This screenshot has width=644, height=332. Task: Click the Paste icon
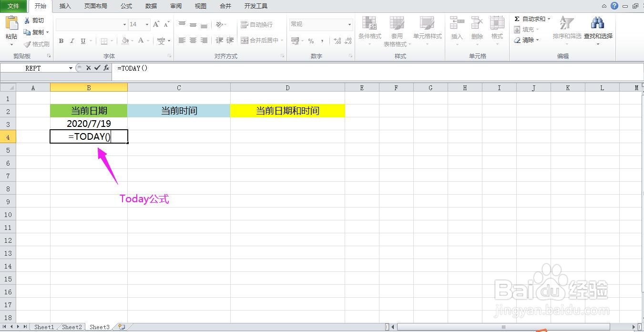tap(11, 24)
